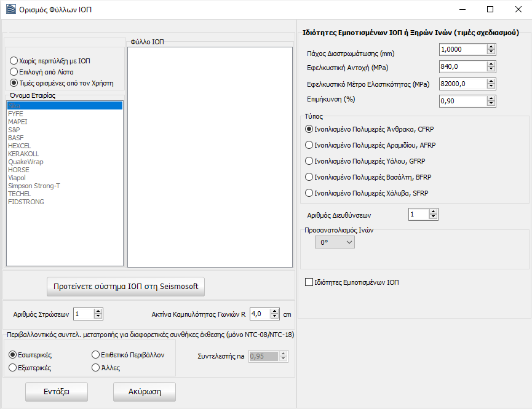This screenshot has height=409, width=532.
Task: Enable 'Ιδιότητες Εμποτισμένων ΙΟΠ' checkbox
Action: tap(309, 282)
